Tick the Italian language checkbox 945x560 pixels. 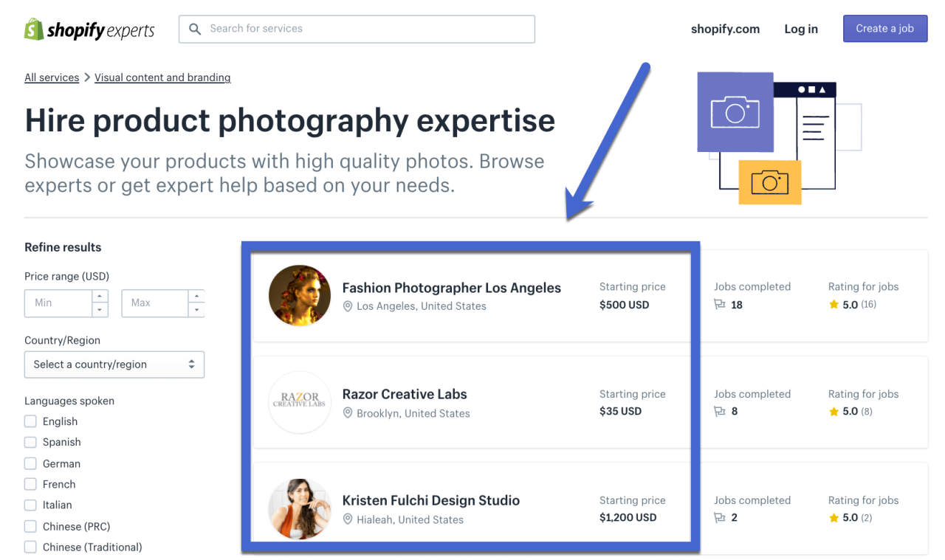(30, 505)
